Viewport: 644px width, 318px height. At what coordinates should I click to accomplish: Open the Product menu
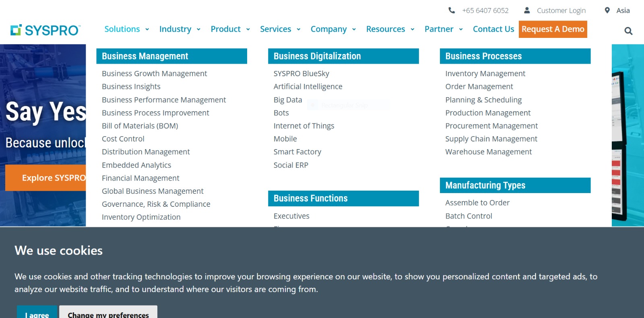(x=226, y=29)
